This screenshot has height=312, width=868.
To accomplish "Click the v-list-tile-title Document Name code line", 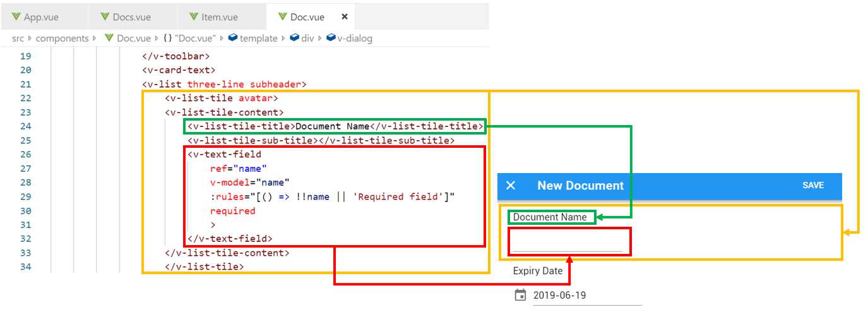I will [335, 126].
